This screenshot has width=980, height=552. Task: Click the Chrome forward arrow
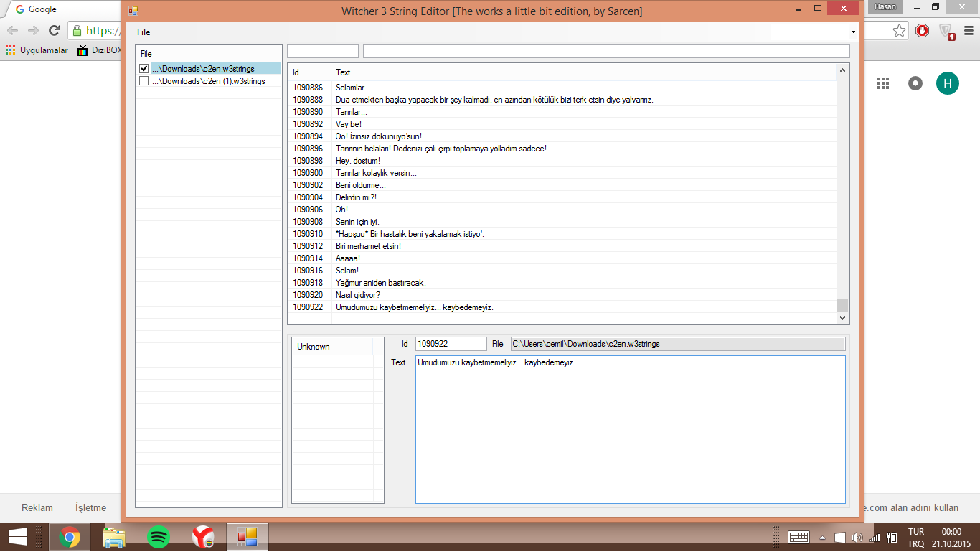pos(33,31)
